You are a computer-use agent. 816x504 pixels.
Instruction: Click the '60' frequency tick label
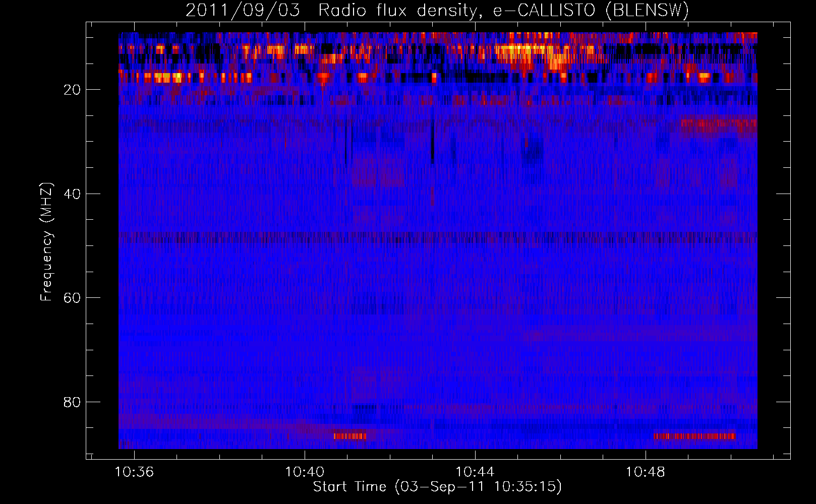72,298
